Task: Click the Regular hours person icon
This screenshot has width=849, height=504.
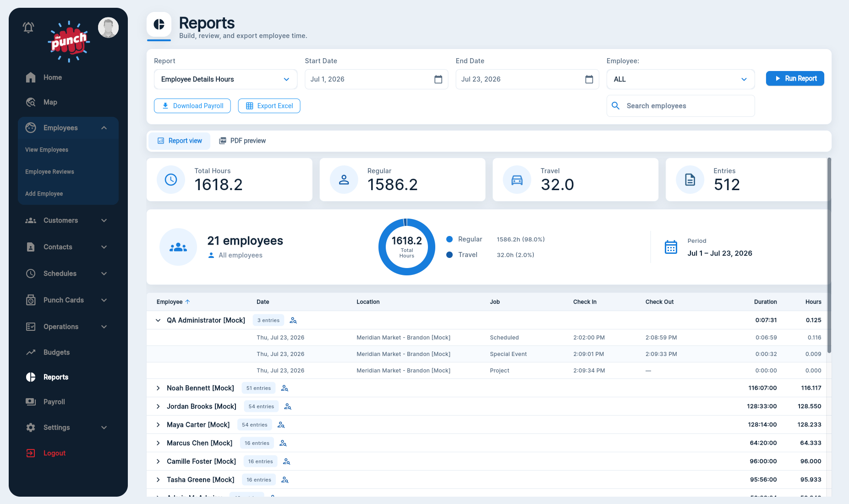Action: 344,180
